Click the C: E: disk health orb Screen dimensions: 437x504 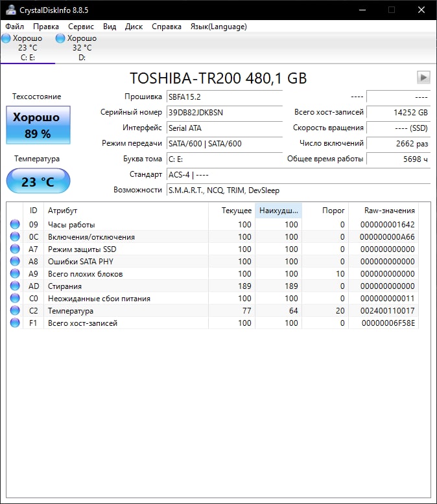[6, 39]
